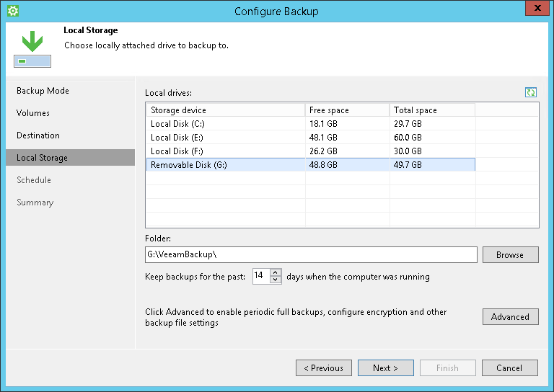This screenshot has width=554, height=392.
Task: Increase retention days with up arrow
Action: 275,272
